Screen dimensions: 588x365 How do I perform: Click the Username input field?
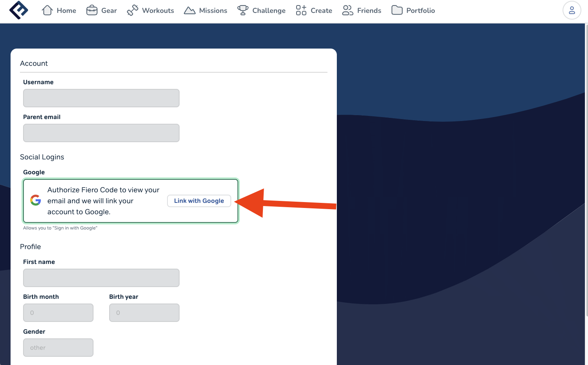(101, 98)
